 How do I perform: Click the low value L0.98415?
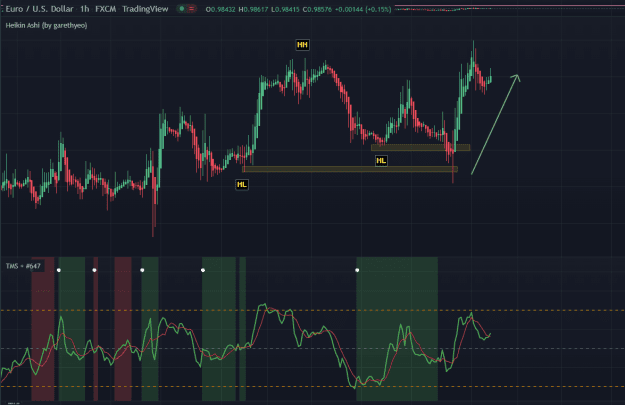285,9
